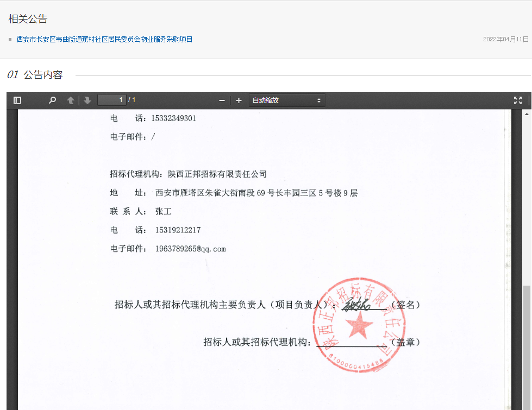The height and width of the screenshot is (410, 532).
Task: Click the 相关公告 section heading
Action: 28,19
